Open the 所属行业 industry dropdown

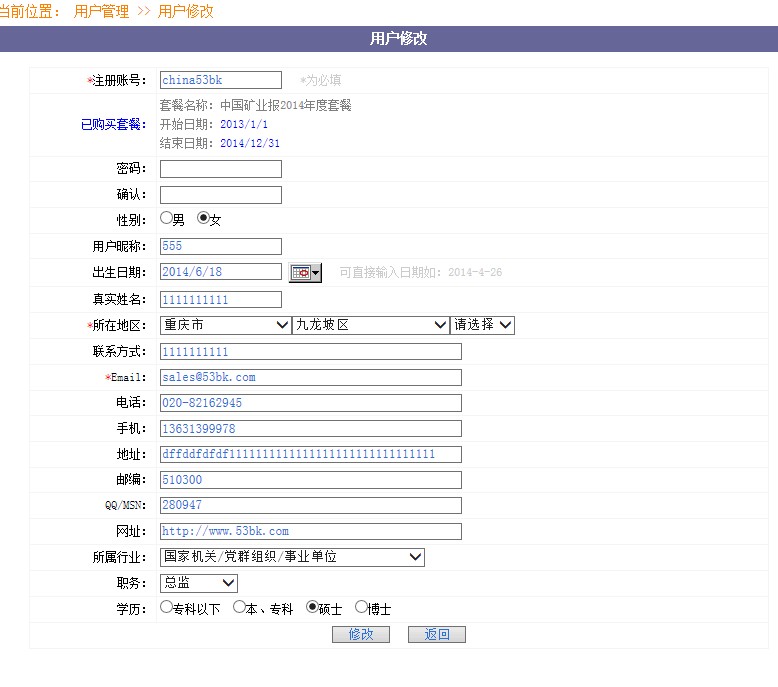pos(292,557)
